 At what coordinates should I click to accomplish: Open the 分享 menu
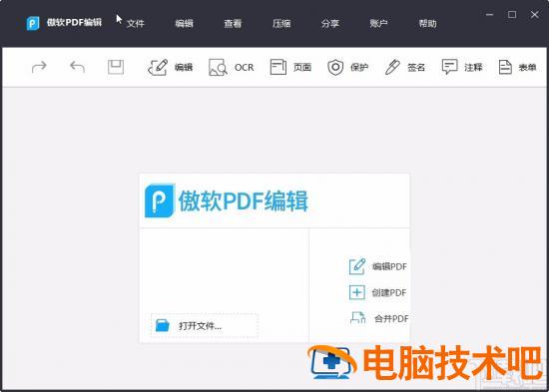330,24
